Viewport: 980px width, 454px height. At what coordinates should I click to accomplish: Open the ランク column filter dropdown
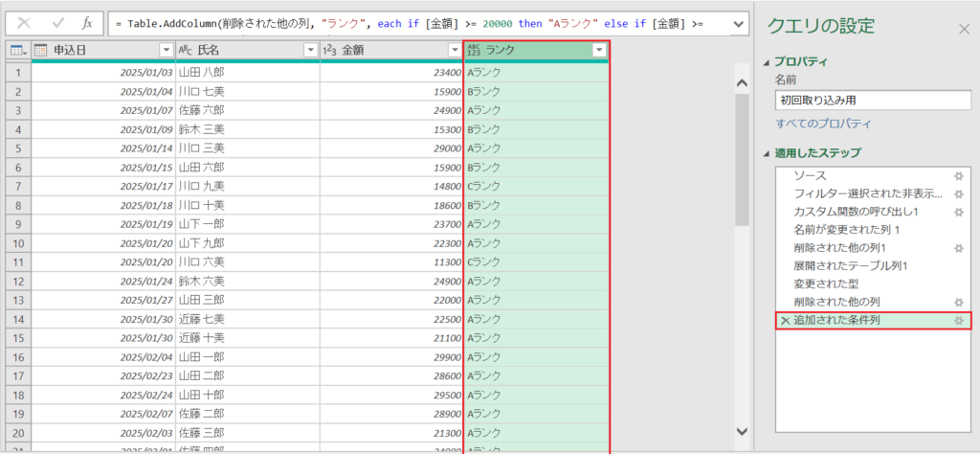[599, 51]
